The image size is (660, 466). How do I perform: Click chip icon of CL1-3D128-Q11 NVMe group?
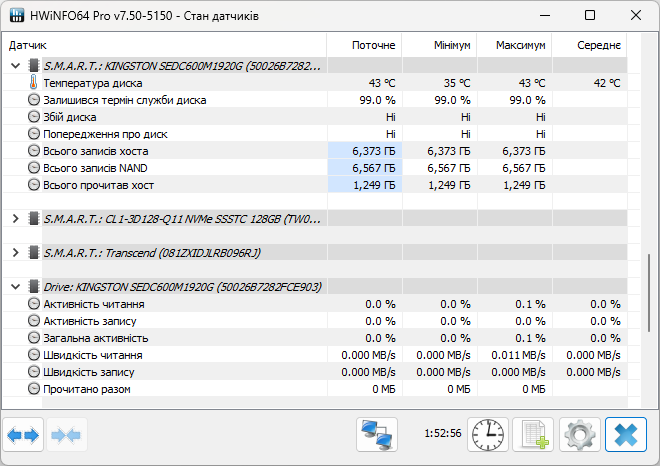tap(34, 218)
